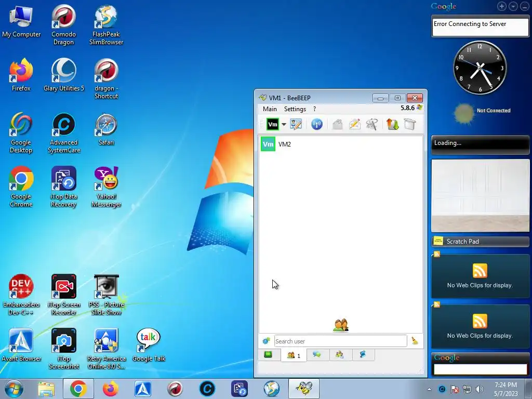Select the Safari desktop shortcut
The image size is (532, 399).
[106, 129]
